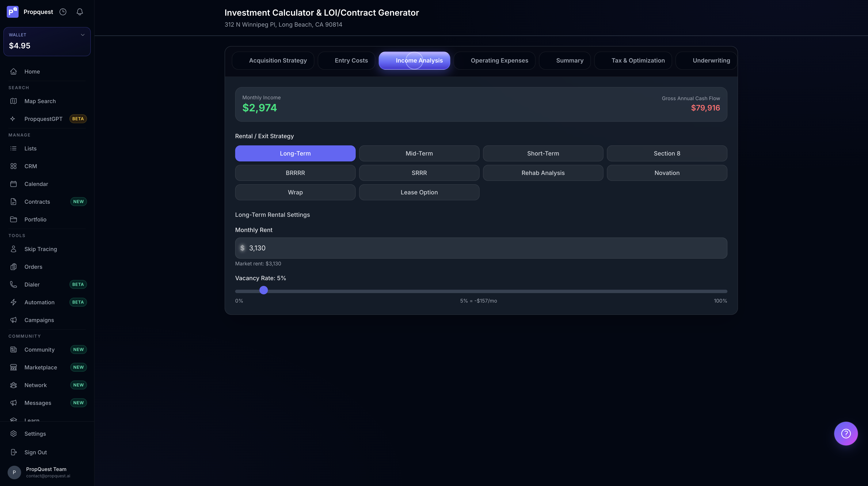This screenshot has height=486, width=868.
Task: Switch to the Summary tab
Action: click(565, 61)
